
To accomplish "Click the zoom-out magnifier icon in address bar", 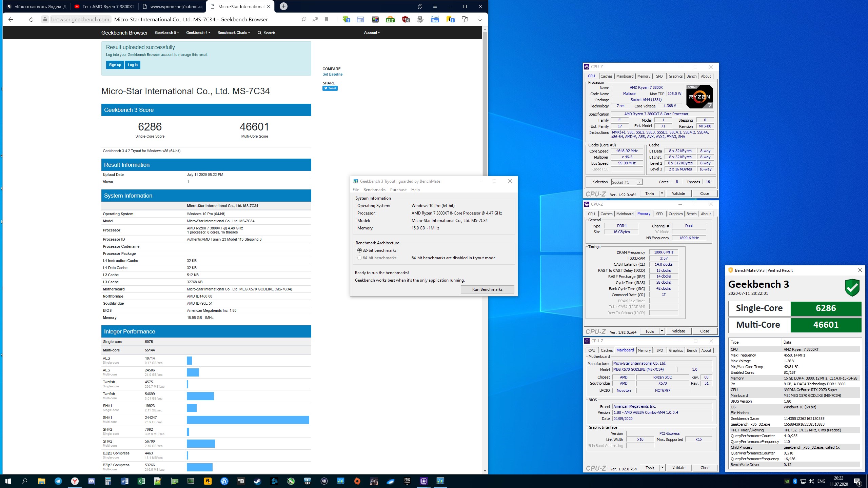I will tap(304, 20).
